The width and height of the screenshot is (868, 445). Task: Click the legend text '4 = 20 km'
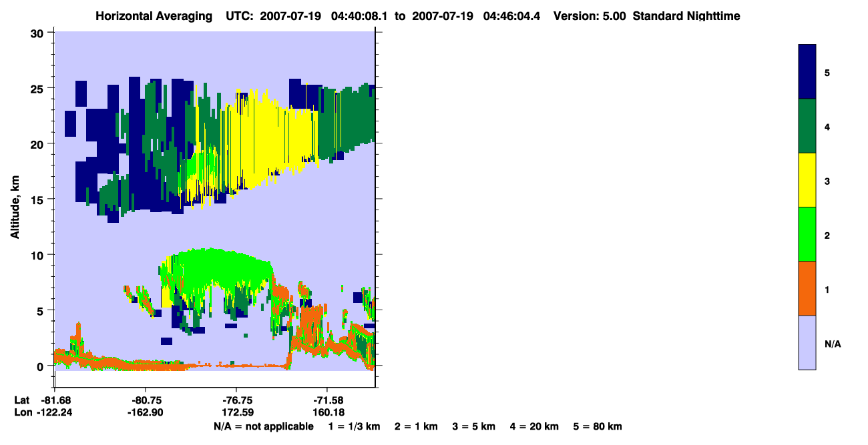[534, 426]
